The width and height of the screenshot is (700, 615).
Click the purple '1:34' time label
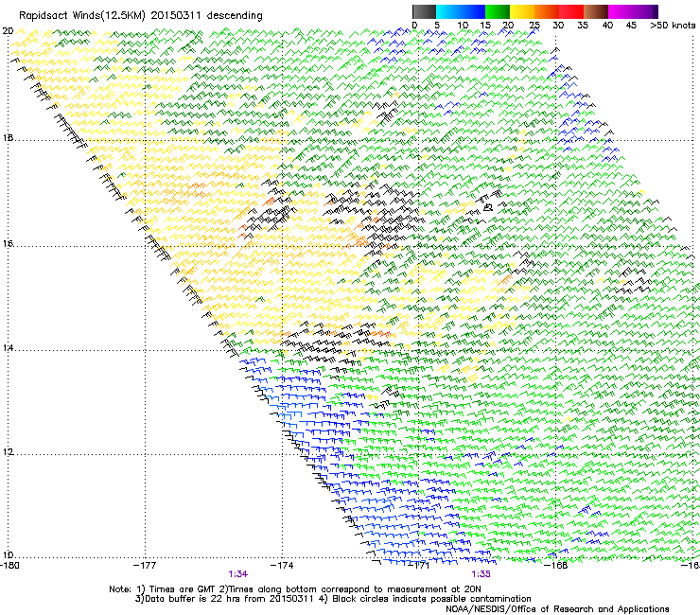coord(238,574)
